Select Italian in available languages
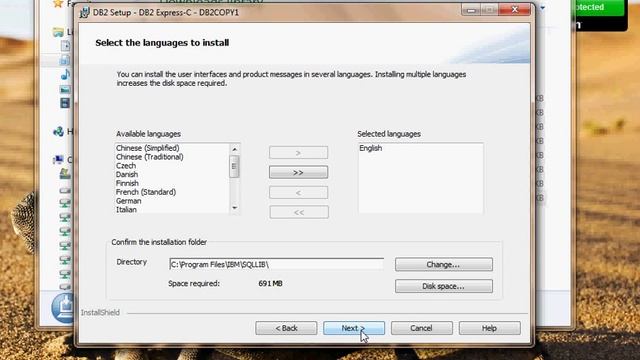The width and height of the screenshot is (640, 360). coord(127,210)
